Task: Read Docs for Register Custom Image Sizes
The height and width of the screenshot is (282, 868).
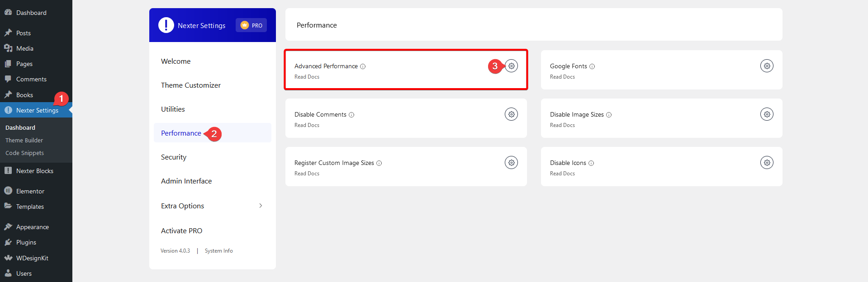Action: click(307, 174)
